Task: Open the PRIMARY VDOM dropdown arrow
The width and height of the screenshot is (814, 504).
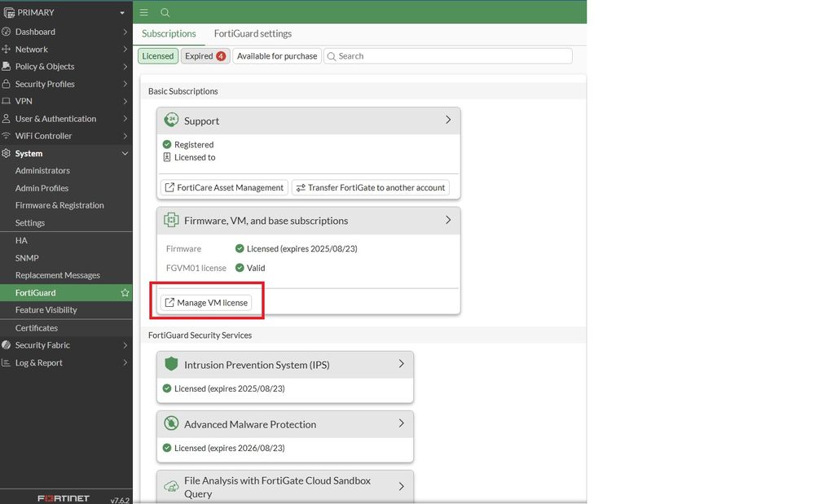Action: click(x=122, y=13)
